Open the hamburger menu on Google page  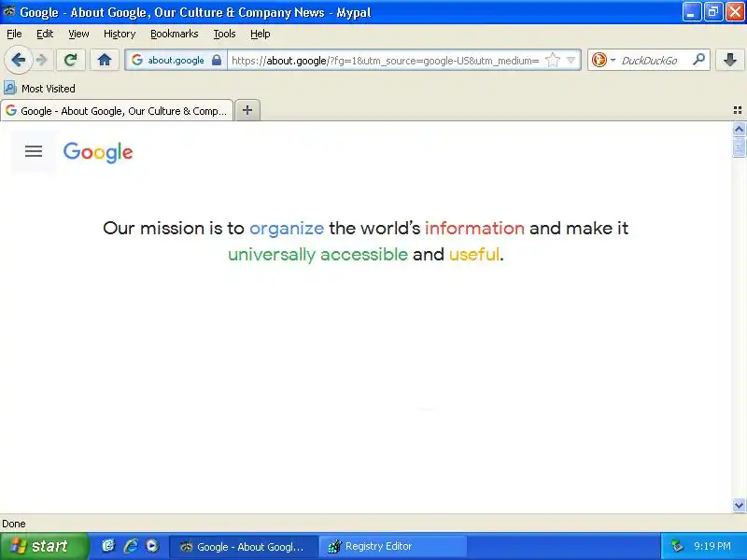[x=34, y=152]
